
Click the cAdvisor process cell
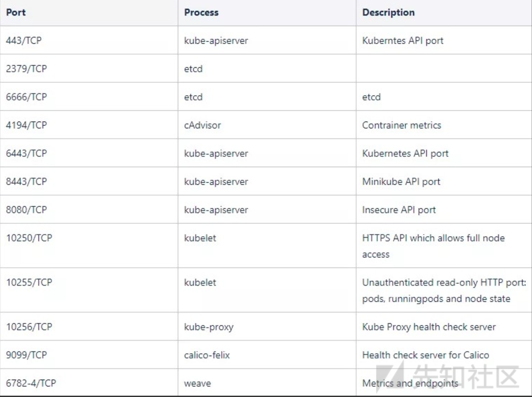pos(202,125)
